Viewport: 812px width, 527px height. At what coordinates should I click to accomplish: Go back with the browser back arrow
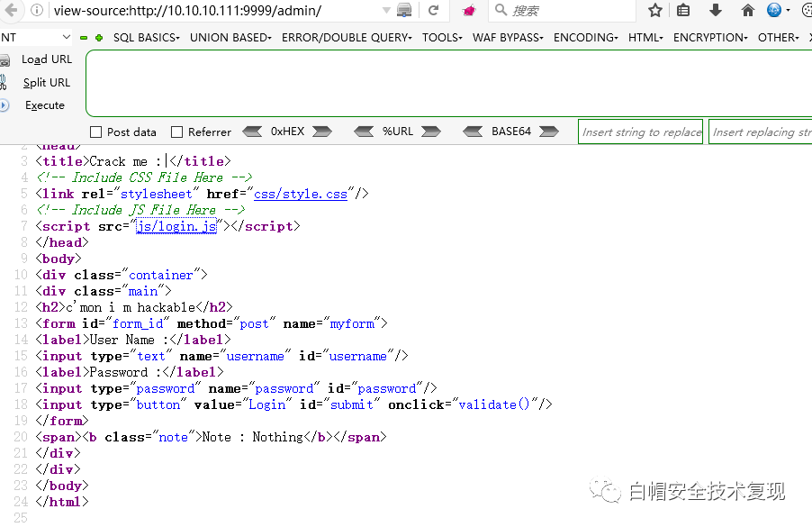click(11, 10)
